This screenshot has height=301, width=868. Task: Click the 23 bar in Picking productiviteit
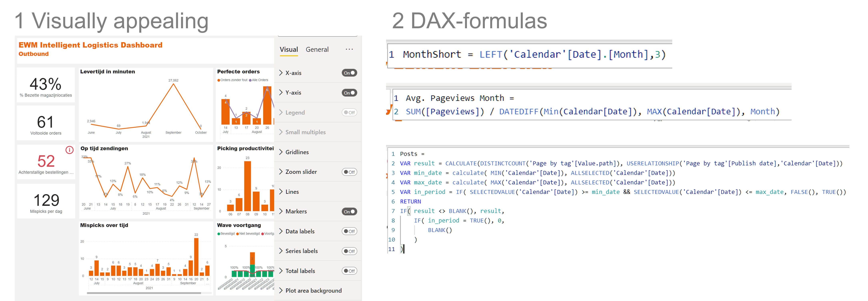pos(247,186)
